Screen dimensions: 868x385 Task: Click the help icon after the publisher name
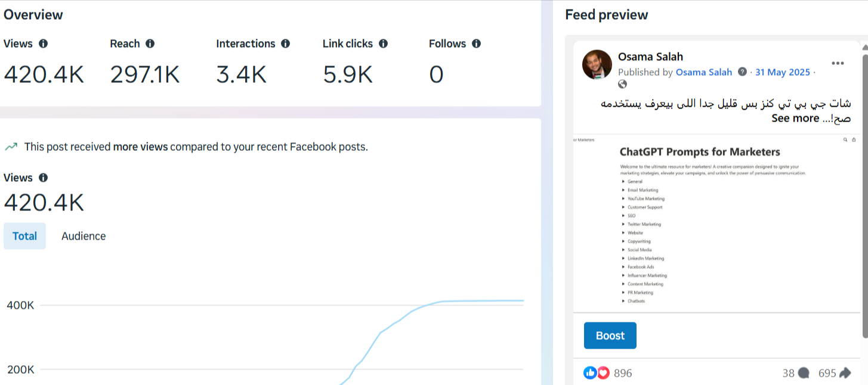coord(742,72)
